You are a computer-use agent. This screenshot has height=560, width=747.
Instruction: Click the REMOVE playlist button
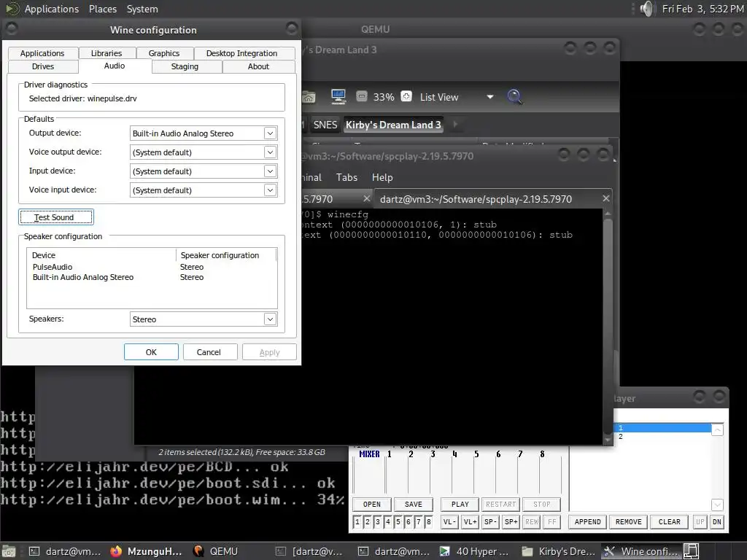point(629,522)
